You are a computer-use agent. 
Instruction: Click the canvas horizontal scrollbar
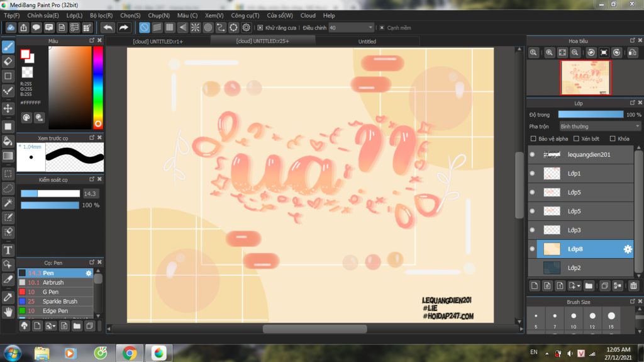[314, 329]
